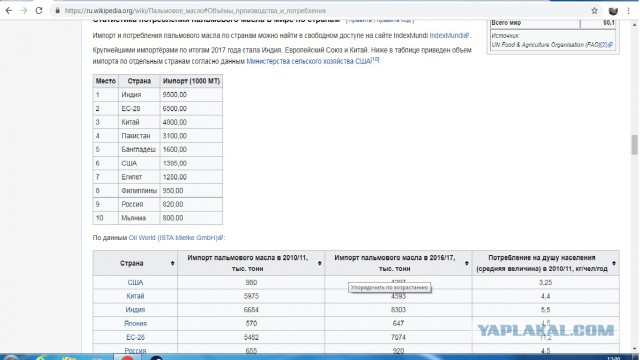Click the 2016/17 import value 7074

point(398,337)
